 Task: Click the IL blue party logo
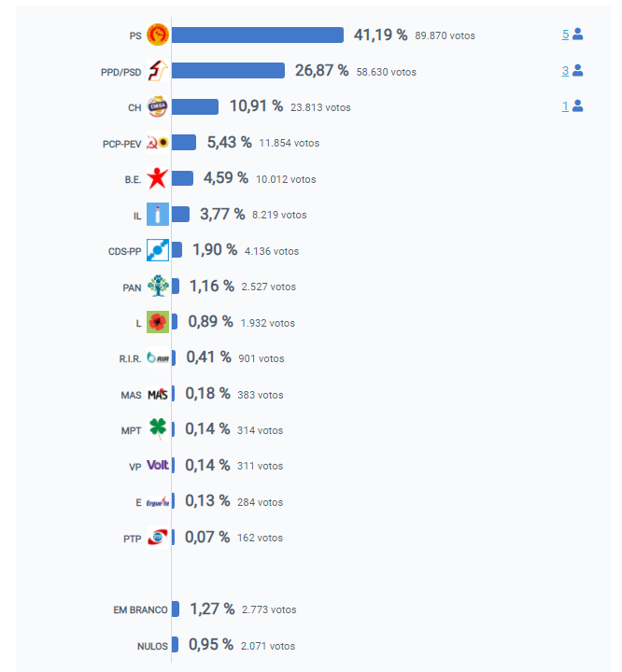coord(158,215)
